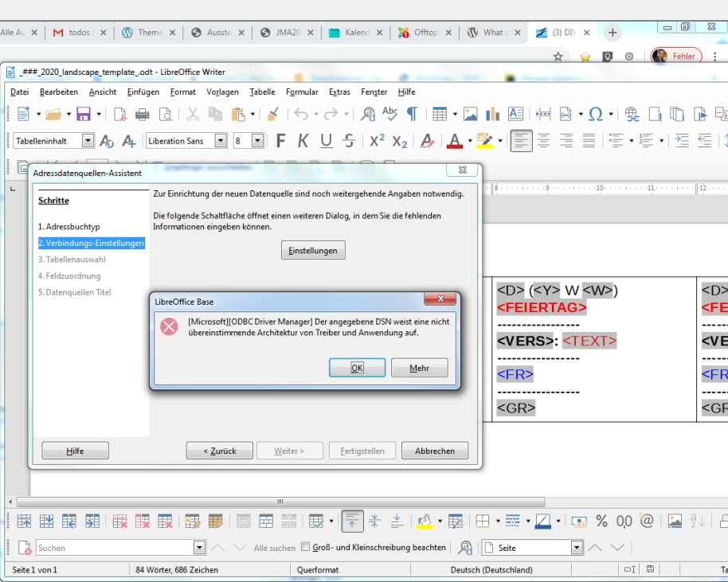Screen dimensions: 728x582
Task: Open highlighting color dropdown arrow
Action: coord(500,141)
